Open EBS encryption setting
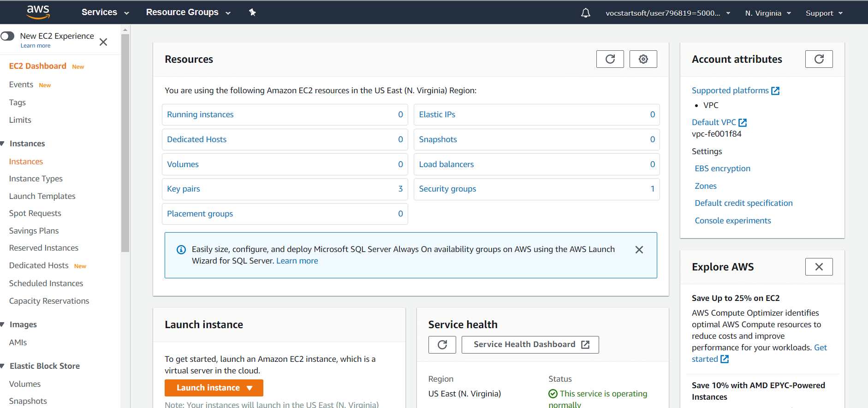This screenshot has width=868, height=408. click(723, 168)
